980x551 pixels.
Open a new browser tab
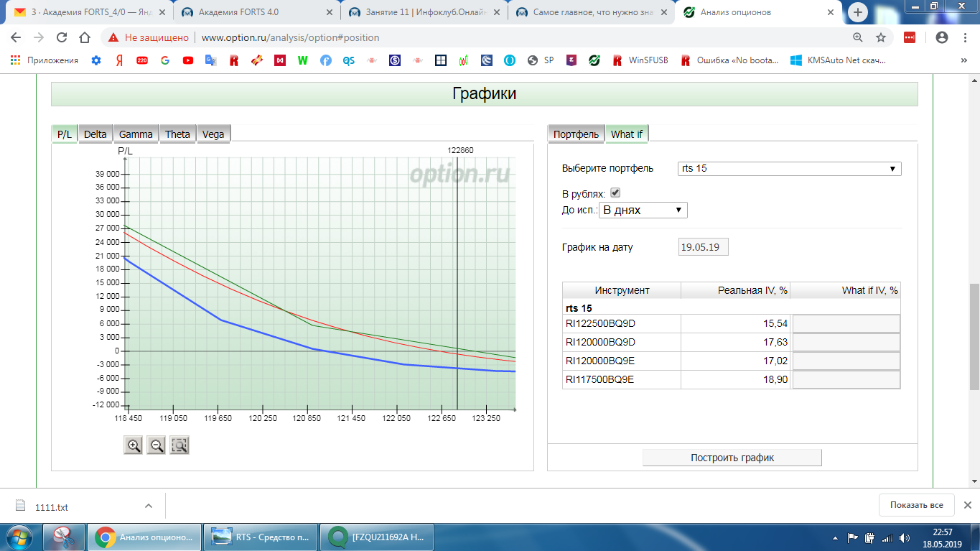pyautogui.click(x=858, y=12)
